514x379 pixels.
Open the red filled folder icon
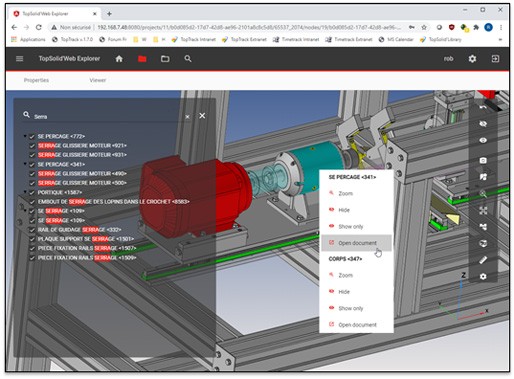coord(142,59)
